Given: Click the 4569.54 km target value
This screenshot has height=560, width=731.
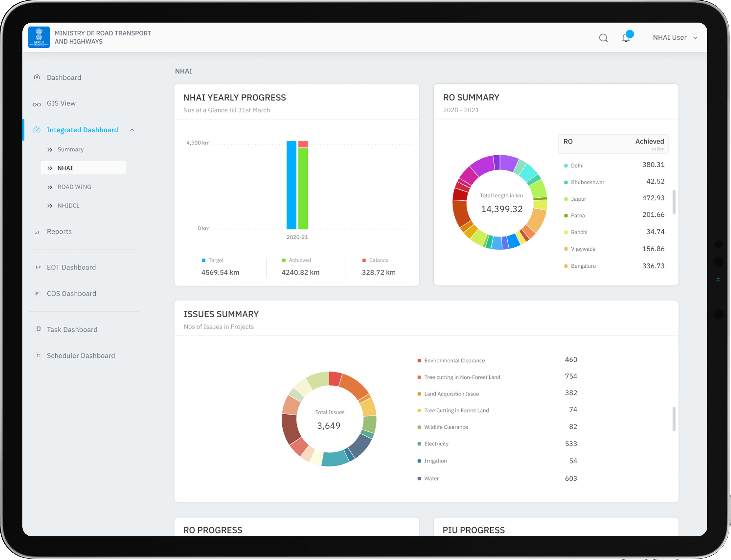Looking at the screenshot, I should (x=220, y=272).
